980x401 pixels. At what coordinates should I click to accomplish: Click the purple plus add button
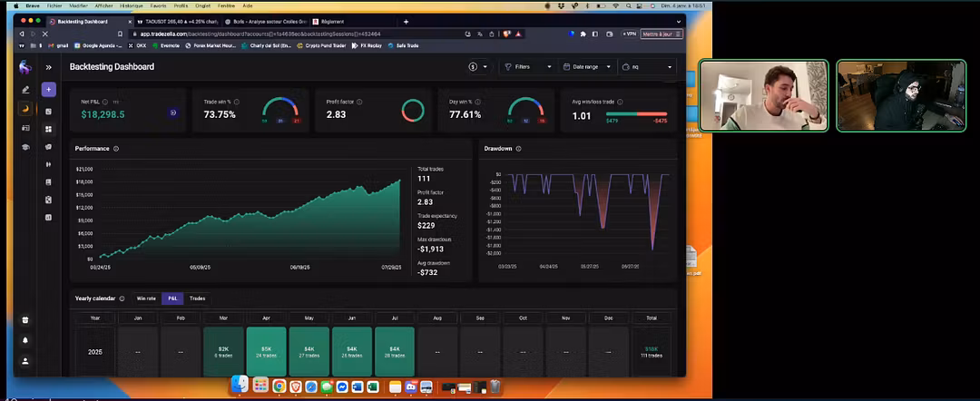click(x=48, y=90)
